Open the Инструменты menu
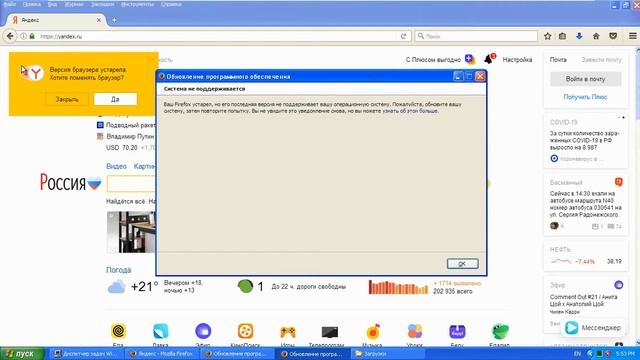The image size is (640, 360). click(x=138, y=4)
